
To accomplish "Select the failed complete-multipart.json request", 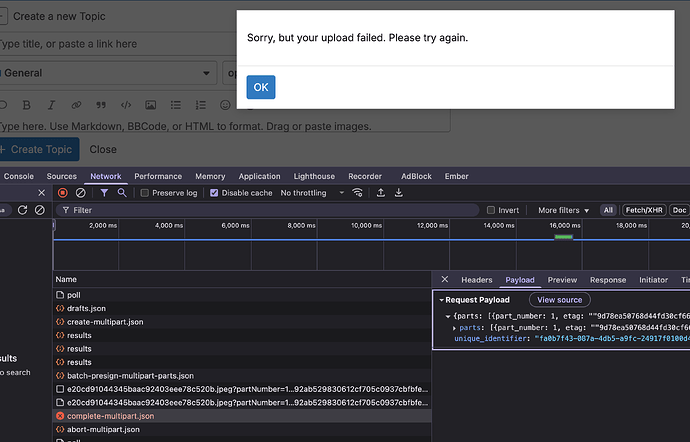I will (x=242, y=416).
